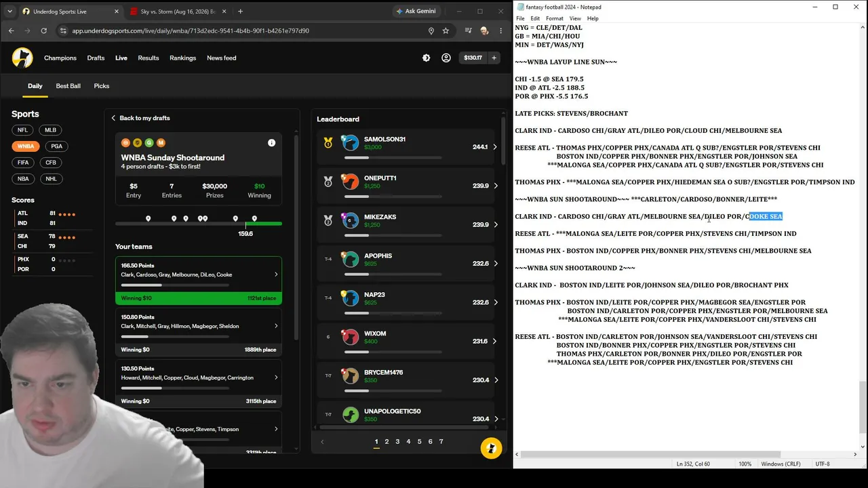Go to leaderboard page 2
Viewport: 868px width, 488px height.
click(x=387, y=442)
